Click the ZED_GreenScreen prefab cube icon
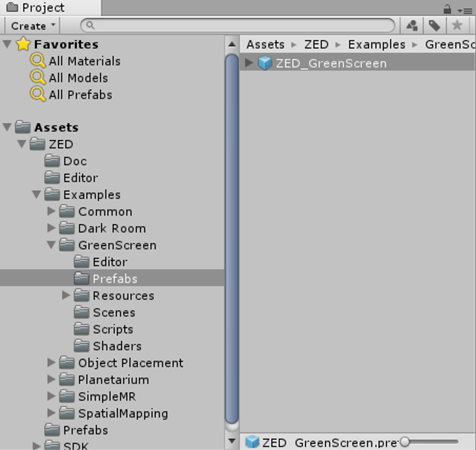Screen dimensions: 476x450 point(265,63)
